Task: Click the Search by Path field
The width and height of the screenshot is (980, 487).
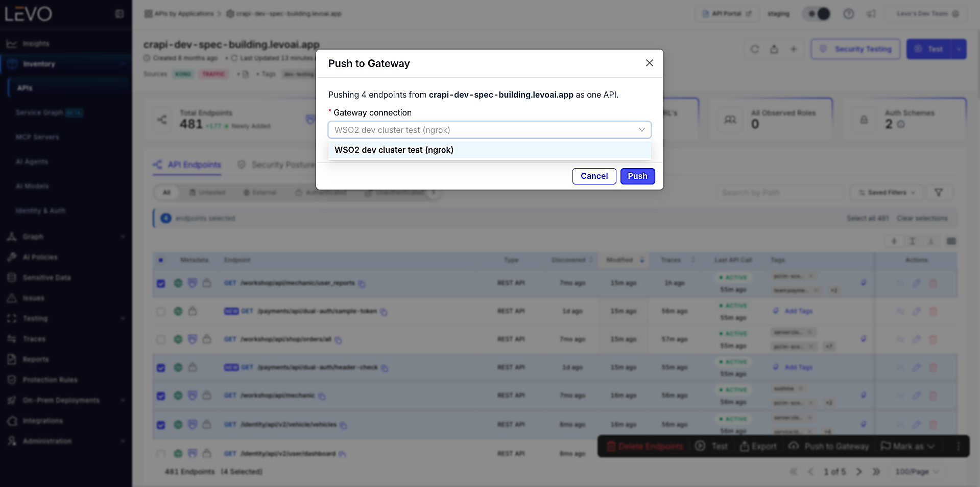Action: tap(779, 193)
